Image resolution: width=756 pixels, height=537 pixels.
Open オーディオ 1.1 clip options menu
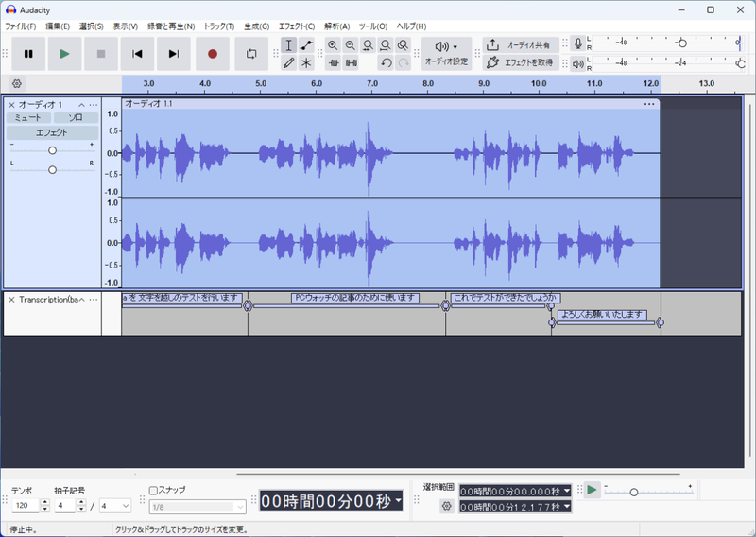[x=649, y=104]
